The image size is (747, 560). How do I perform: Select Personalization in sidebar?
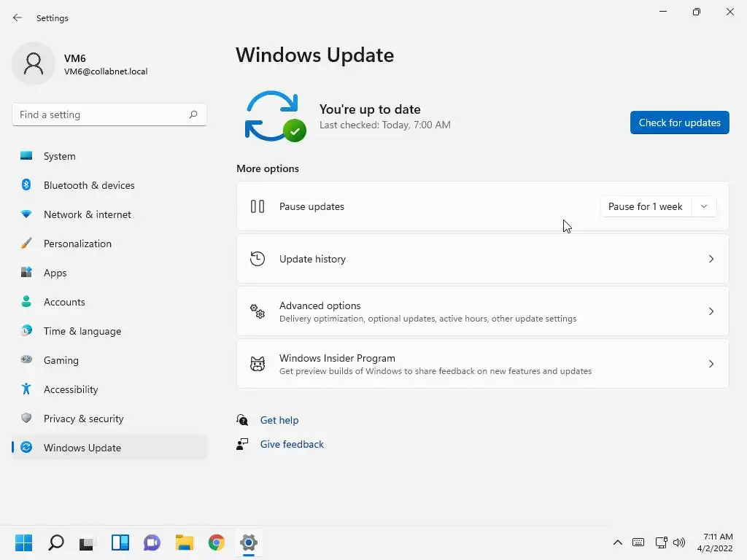109,244
